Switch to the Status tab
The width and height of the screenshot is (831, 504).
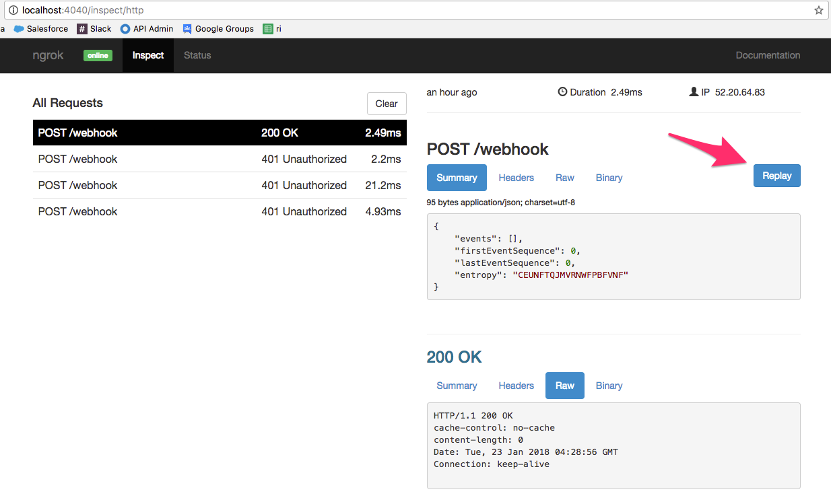click(x=197, y=55)
